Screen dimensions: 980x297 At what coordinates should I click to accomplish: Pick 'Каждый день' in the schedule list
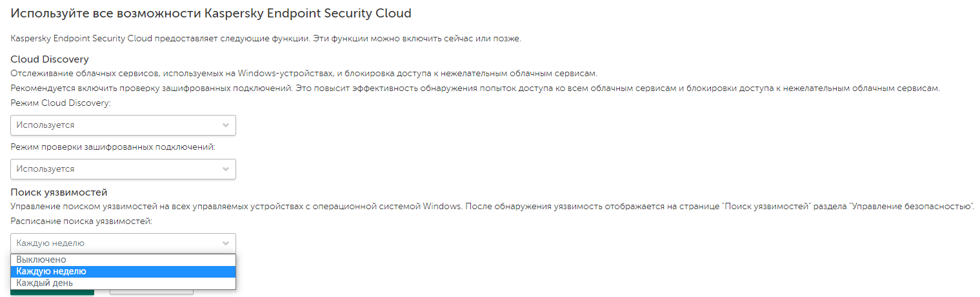coord(45,283)
